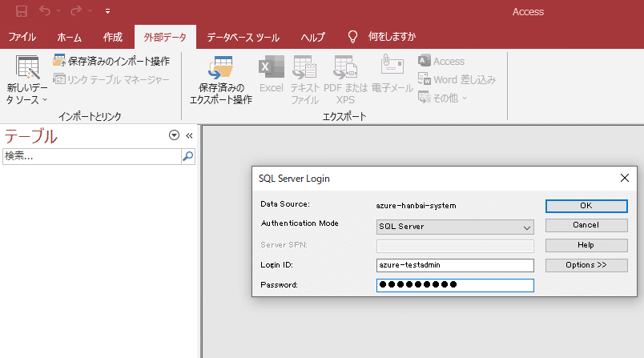Switch to the ホーム tab
This screenshot has width=644, height=358.
click(70, 37)
